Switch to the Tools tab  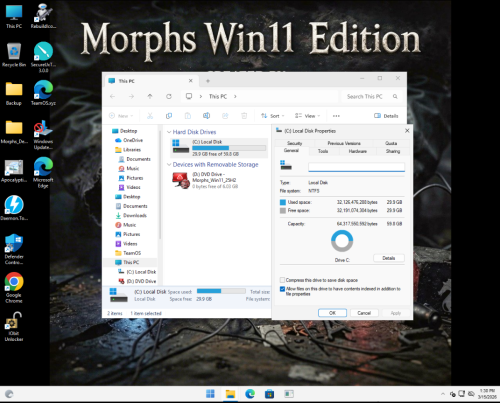tap(323, 151)
